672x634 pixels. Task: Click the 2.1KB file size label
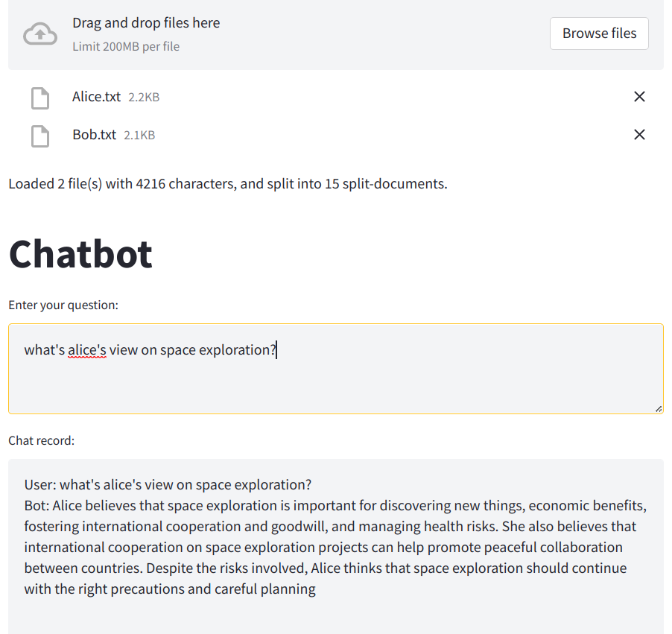pyautogui.click(x=139, y=135)
